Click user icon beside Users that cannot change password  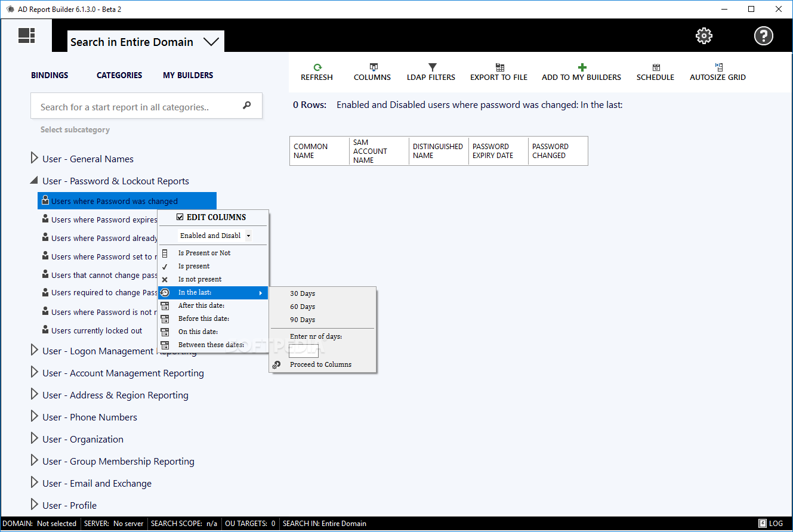[45, 274]
